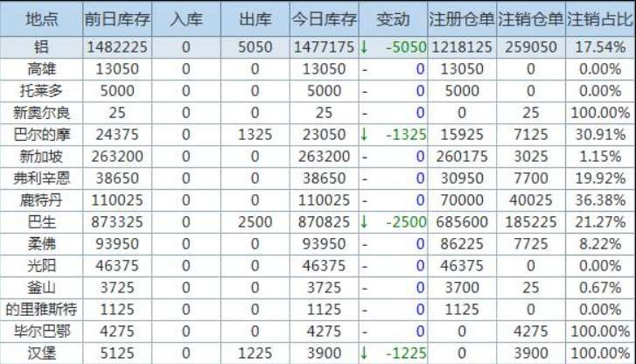Select the 地点 column header
This screenshot has width=636, height=364.
pyautogui.click(x=40, y=18)
